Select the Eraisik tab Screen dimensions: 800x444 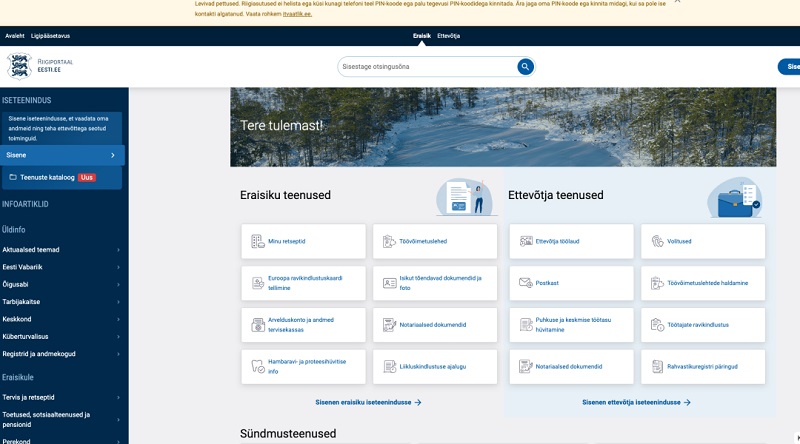[422, 36]
